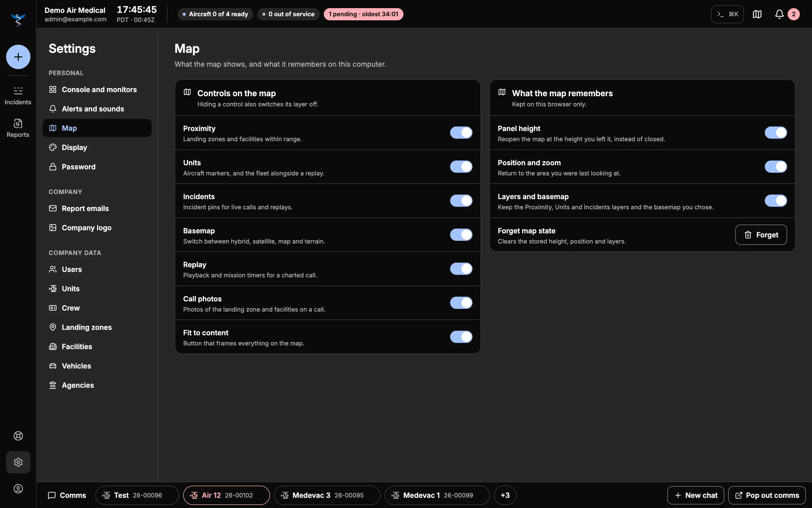Click the notification count badge showing 2
Screen dimensions: 812x508
point(794,14)
